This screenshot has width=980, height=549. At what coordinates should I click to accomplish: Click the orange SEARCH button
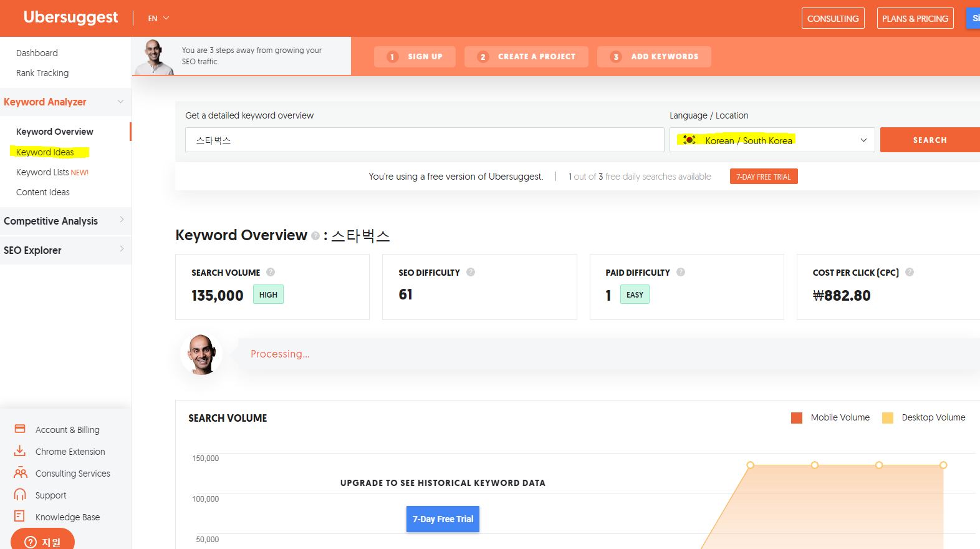click(x=930, y=140)
